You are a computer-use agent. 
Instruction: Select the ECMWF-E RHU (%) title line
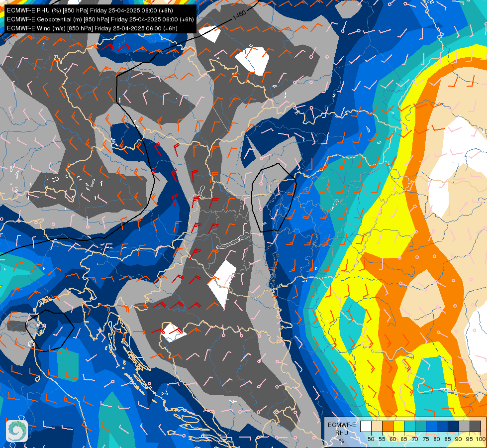(x=90, y=10)
